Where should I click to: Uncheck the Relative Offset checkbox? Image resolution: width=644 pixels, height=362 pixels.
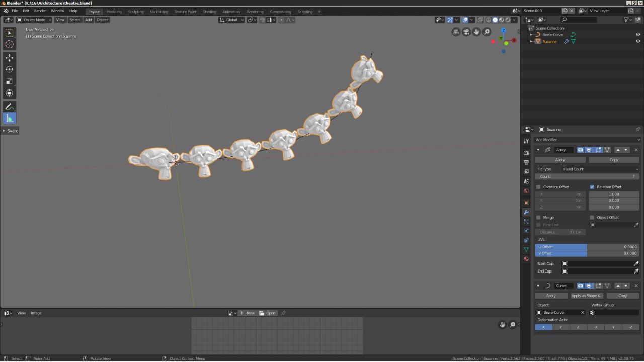[x=592, y=187]
